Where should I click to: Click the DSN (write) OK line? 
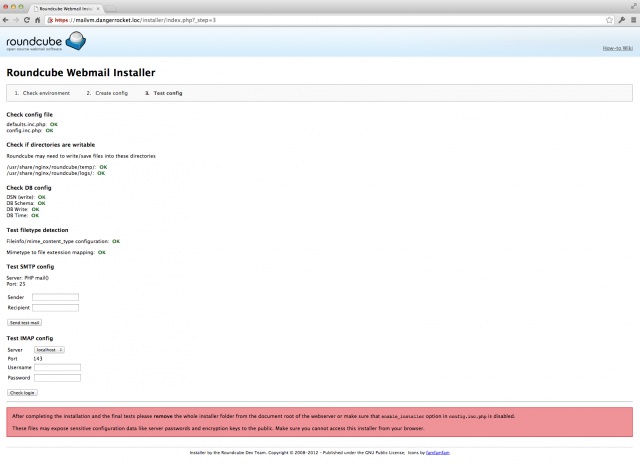click(26, 197)
